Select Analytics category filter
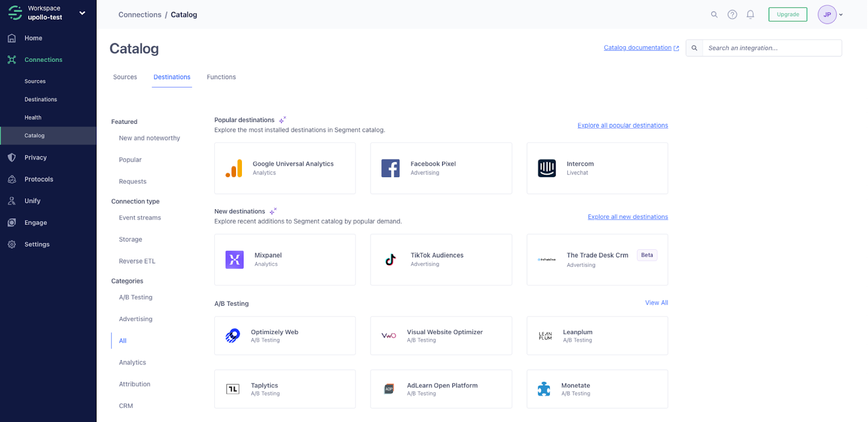This screenshot has height=422, width=868. (132, 363)
